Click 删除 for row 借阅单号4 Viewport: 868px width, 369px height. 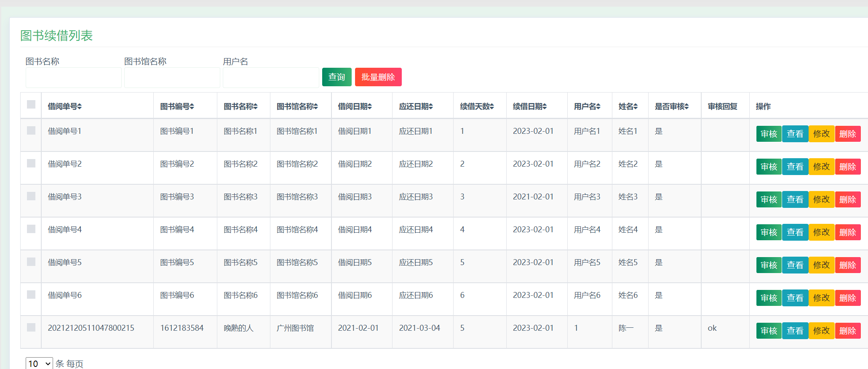pos(847,232)
